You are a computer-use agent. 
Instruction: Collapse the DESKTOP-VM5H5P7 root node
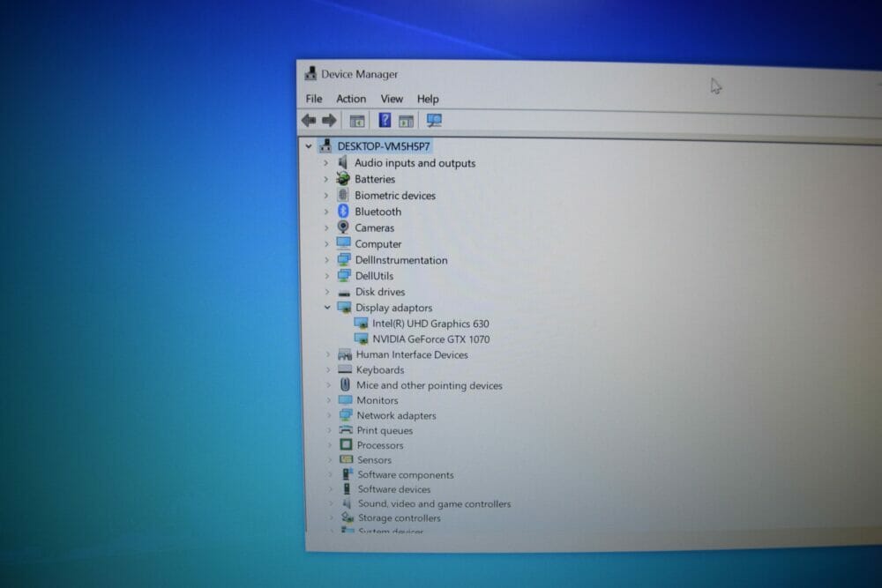click(308, 146)
